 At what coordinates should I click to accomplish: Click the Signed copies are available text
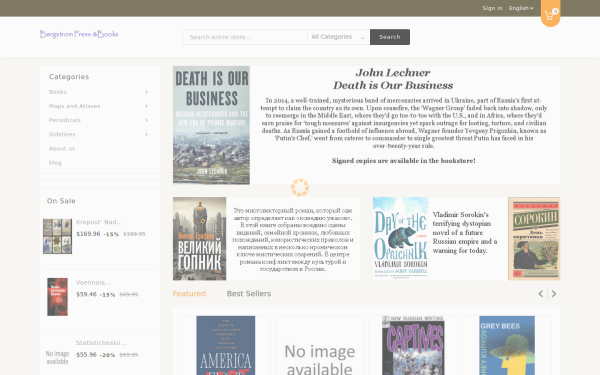point(404,161)
